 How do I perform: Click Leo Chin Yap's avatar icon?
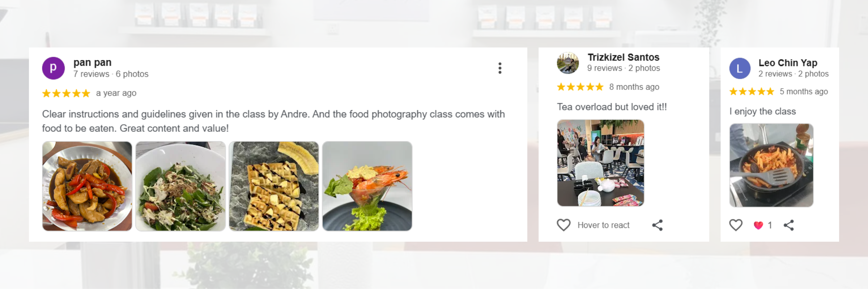[x=740, y=68]
